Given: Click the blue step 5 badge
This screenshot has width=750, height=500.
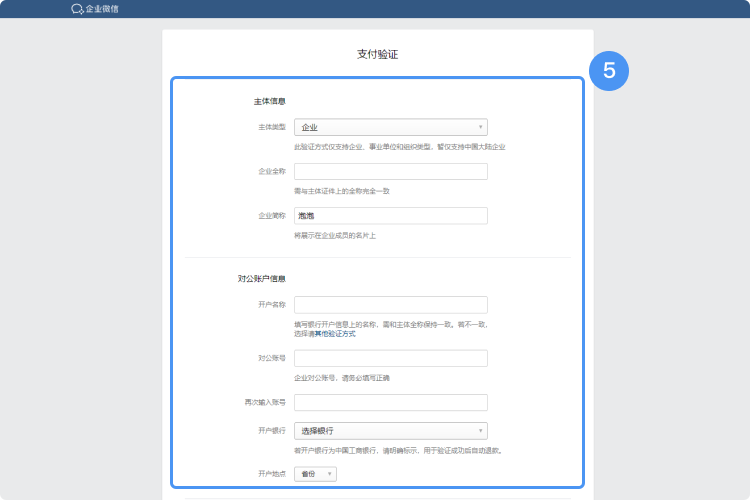Looking at the screenshot, I should (x=609, y=71).
